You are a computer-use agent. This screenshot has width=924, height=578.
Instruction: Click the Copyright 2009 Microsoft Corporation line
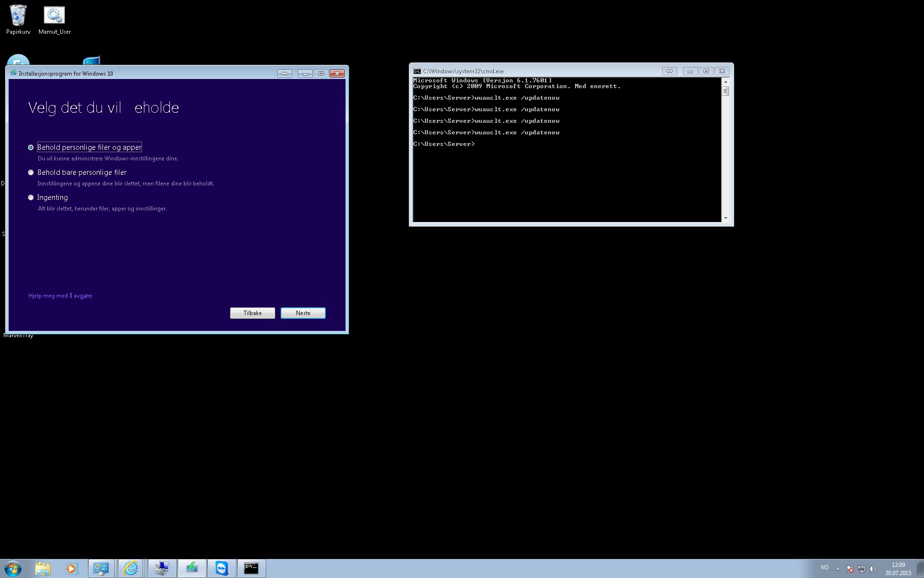pos(517,86)
